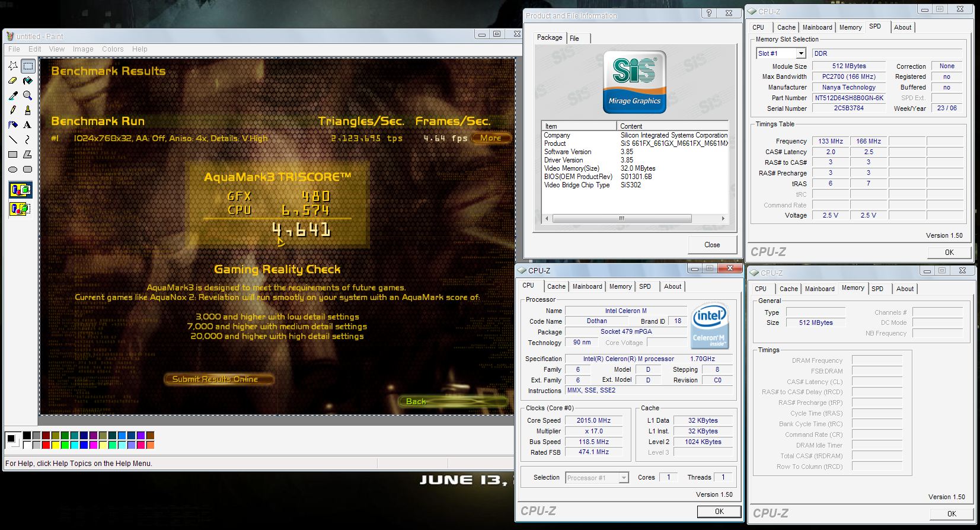The image size is (980, 530).
Task: Pick the Rectangle shape tool
Action: click(13, 155)
